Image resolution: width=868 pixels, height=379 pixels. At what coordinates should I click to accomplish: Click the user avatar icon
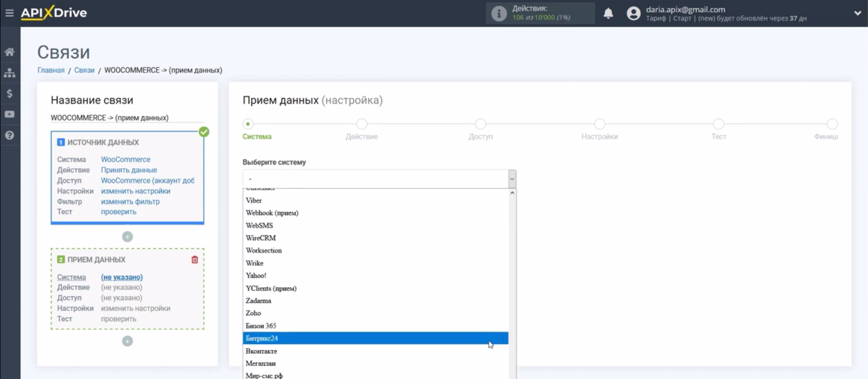[x=634, y=14]
